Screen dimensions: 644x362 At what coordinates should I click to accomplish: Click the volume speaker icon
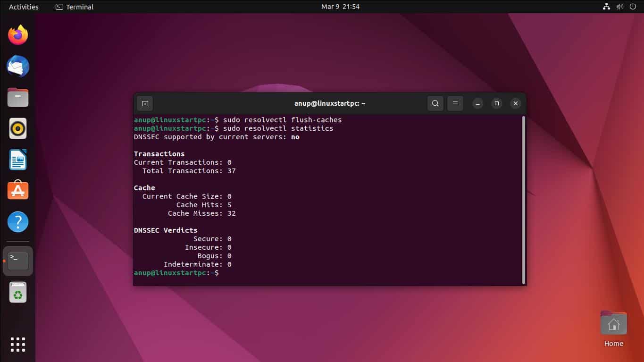point(620,7)
